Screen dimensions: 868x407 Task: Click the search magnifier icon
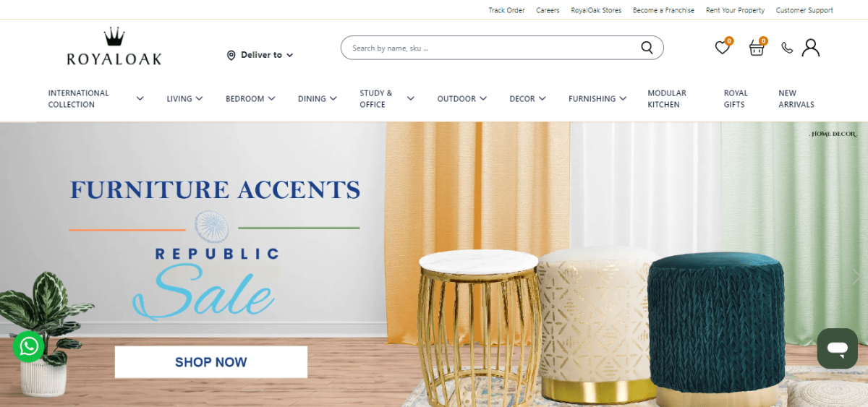coord(647,48)
